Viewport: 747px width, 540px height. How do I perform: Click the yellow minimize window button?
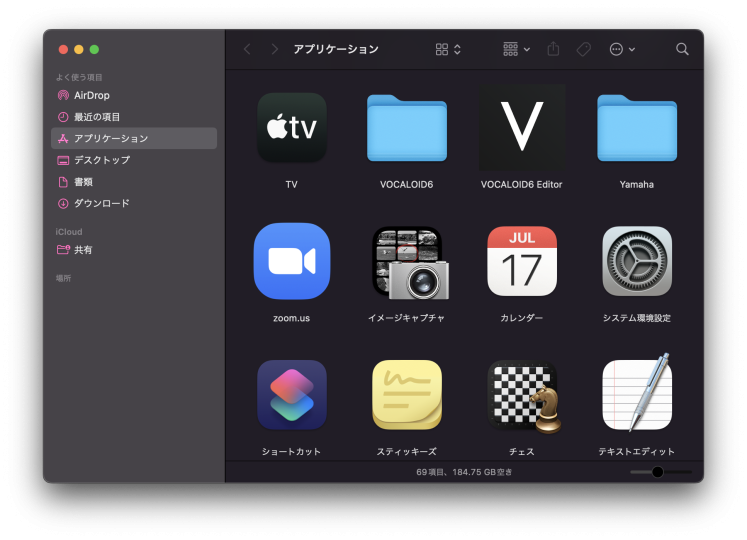[79, 50]
